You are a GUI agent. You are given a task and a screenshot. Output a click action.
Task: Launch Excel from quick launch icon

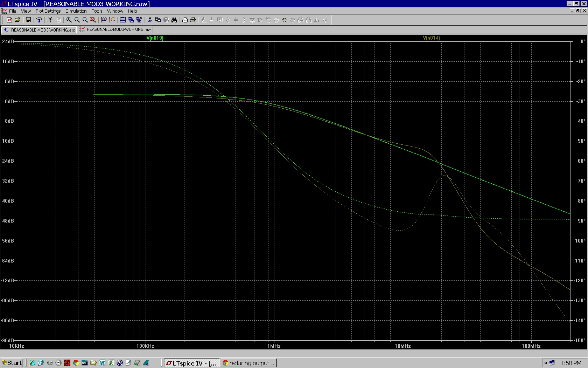[x=111, y=363]
